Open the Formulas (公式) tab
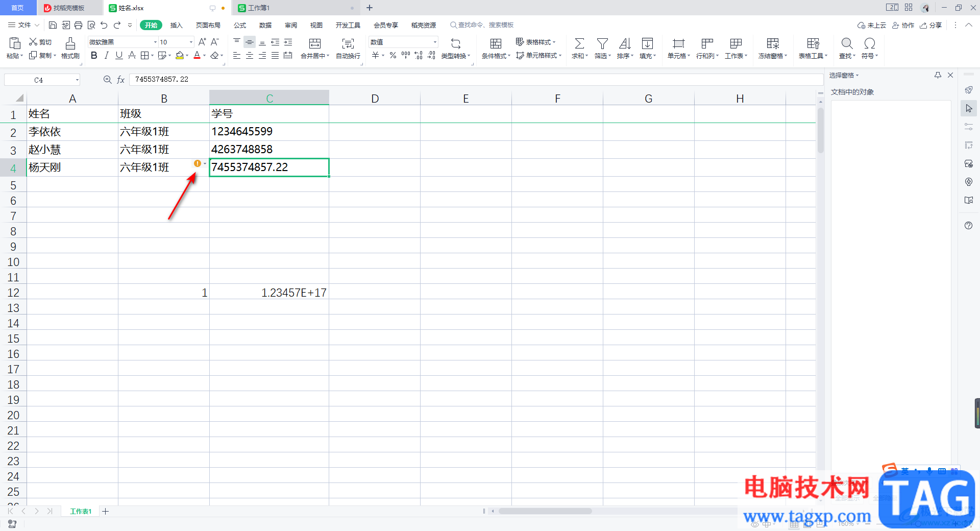 pyautogui.click(x=240, y=25)
